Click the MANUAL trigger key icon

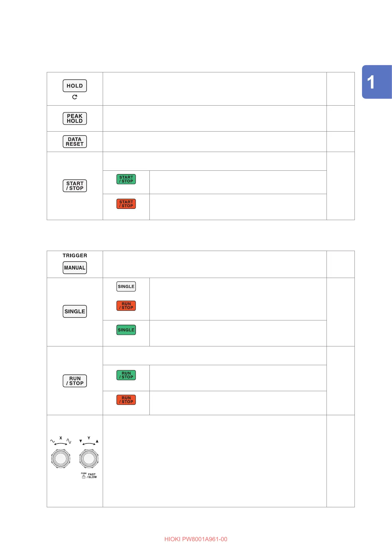pos(75,268)
